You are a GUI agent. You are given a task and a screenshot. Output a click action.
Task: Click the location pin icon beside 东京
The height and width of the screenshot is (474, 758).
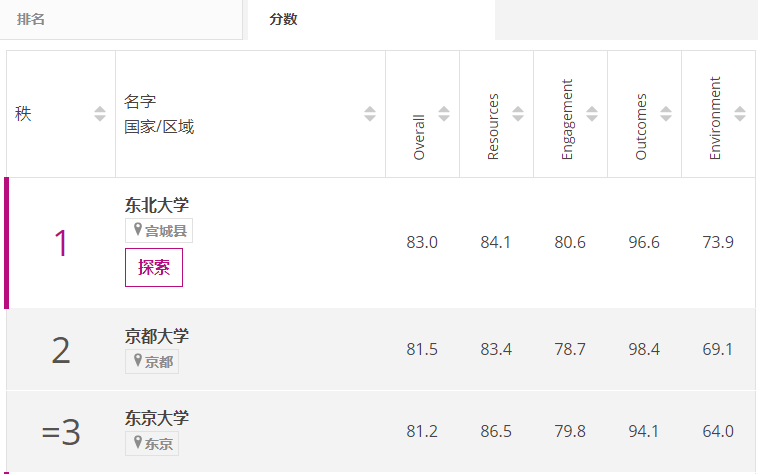[138, 443]
